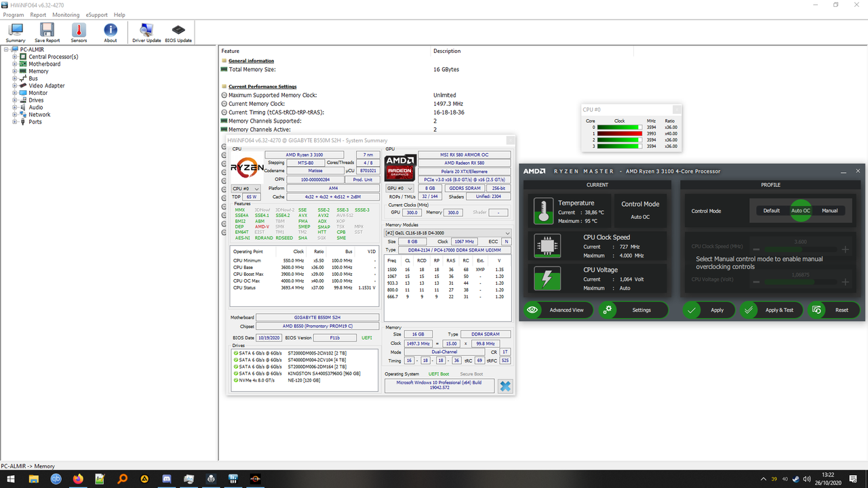Click the blue X close icon in System Summary
This screenshot has height=488, width=868.
(505, 386)
